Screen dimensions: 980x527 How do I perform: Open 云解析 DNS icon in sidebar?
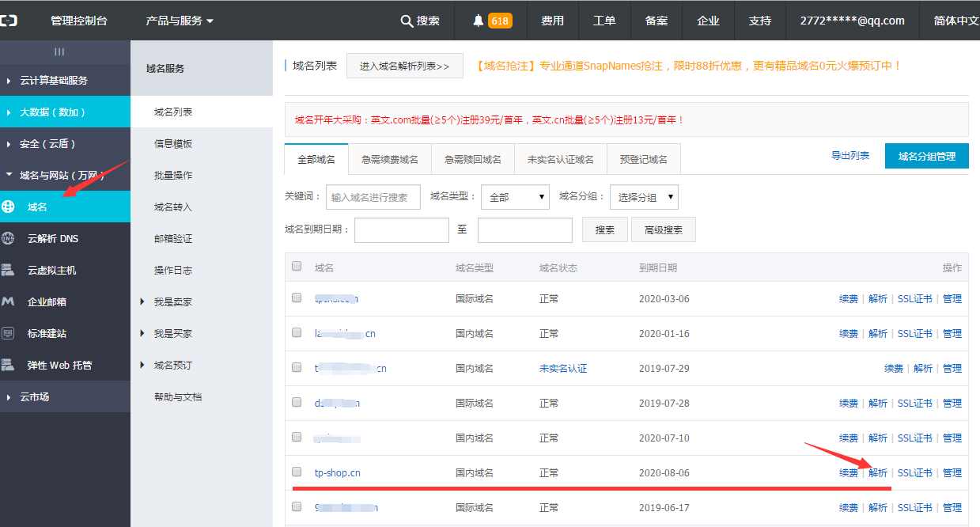9,238
